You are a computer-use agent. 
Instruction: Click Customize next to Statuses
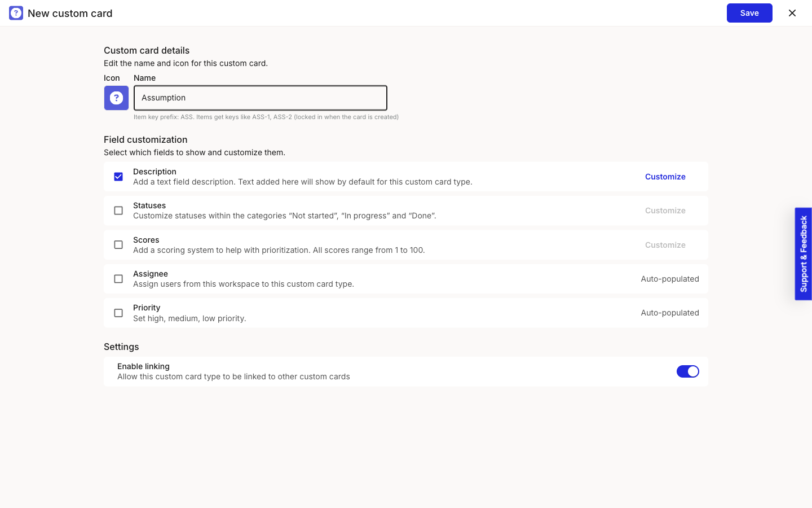[x=665, y=211]
